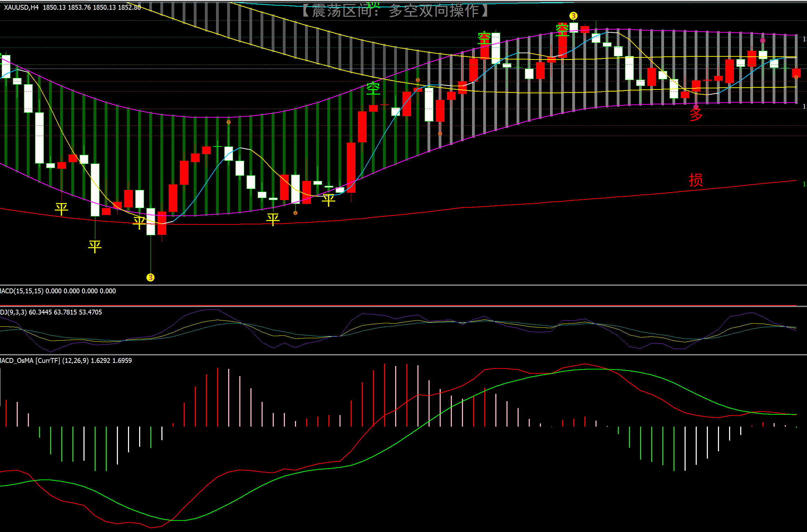Click magenta circle 2 marker above white candle

(x=762, y=41)
